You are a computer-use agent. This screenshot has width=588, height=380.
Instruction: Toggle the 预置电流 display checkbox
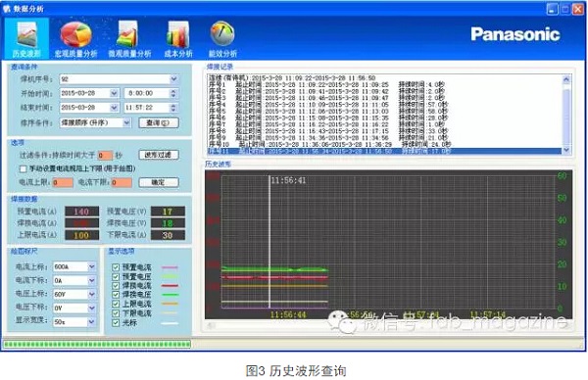pos(116,267)
